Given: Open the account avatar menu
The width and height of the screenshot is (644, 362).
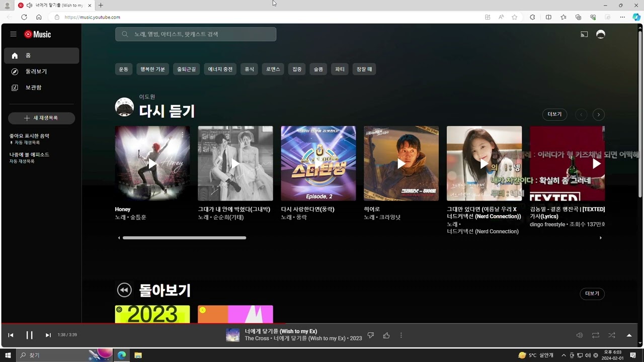Looking at the screenshot, I should click(x=601, y=34).
